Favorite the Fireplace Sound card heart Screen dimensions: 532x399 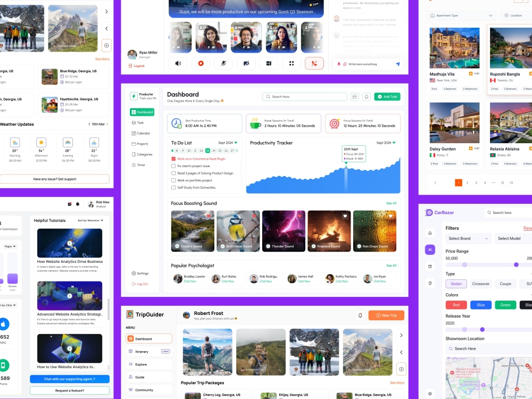[345, 216]
